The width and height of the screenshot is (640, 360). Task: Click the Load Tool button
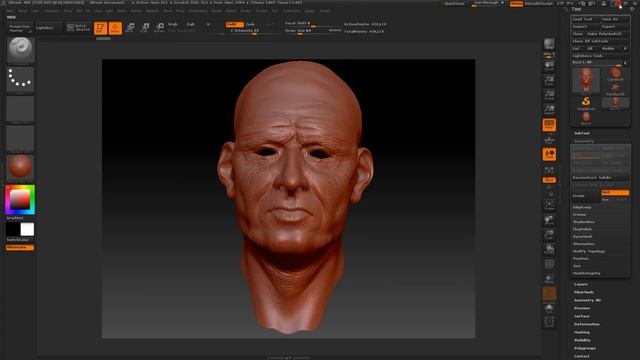coord(586,19)
